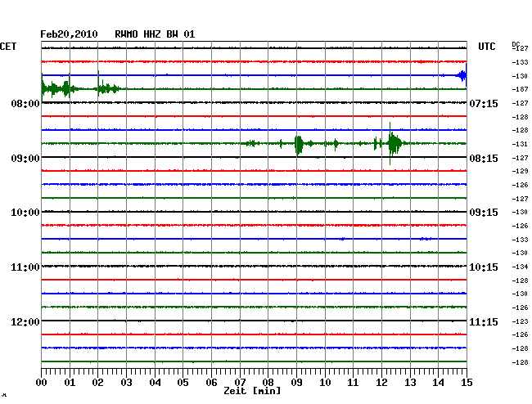Viewport: 532px width, 404px height.
Task: Click the 10:15 UTC time label
Action: [484, 267]
